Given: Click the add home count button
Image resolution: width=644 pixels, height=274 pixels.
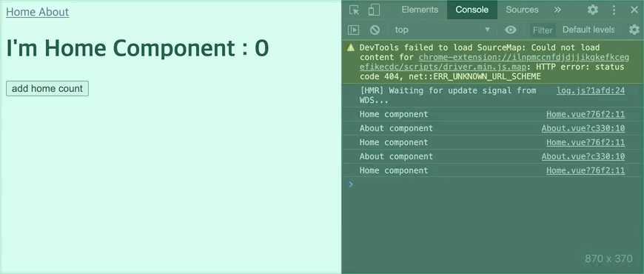Looking at the screenshot, I should click(x=47, y=88).
